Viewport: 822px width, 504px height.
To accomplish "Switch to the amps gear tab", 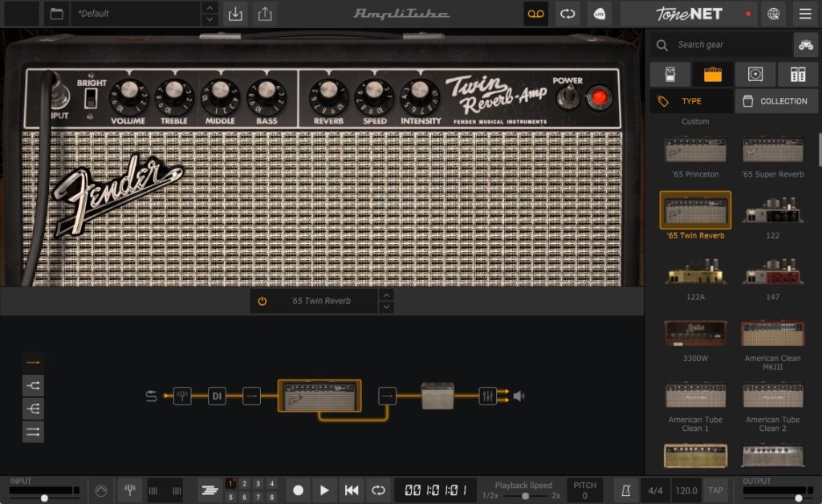I will (713, 75).
